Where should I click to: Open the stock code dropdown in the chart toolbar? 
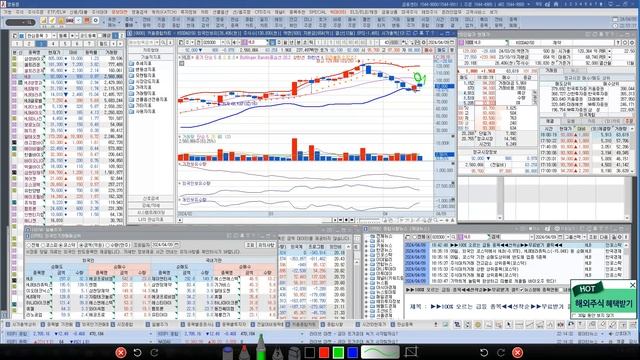(223, 42)
